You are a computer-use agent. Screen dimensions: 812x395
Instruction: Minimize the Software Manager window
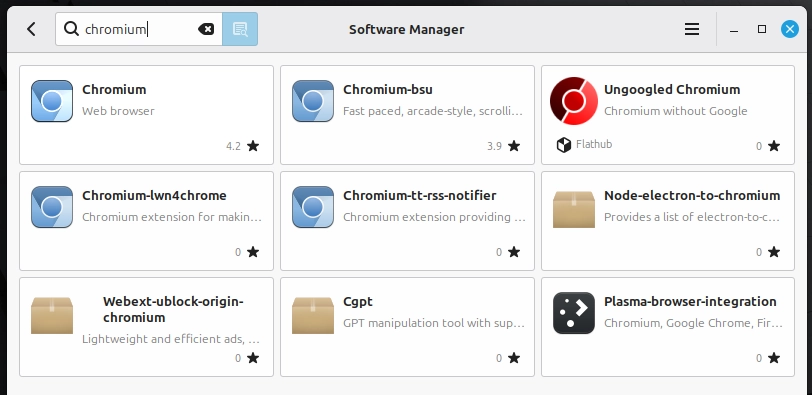click(x=734, y=30)
